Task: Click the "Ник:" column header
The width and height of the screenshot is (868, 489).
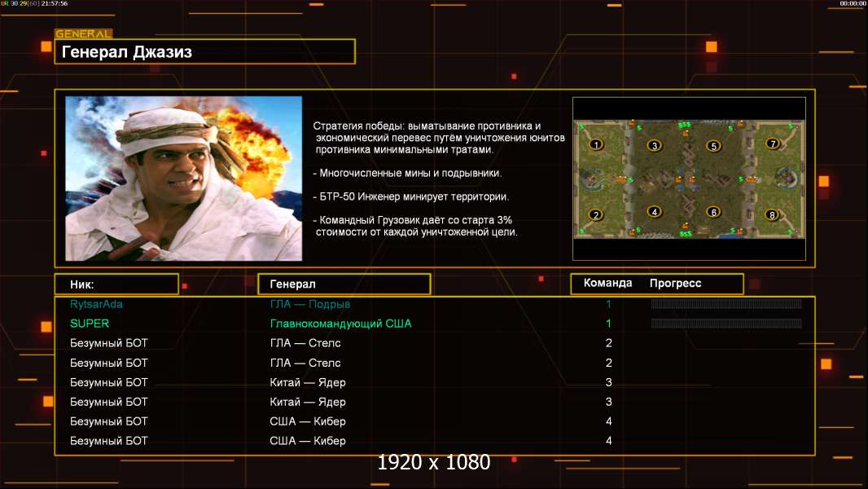Action: click(116, 284)
